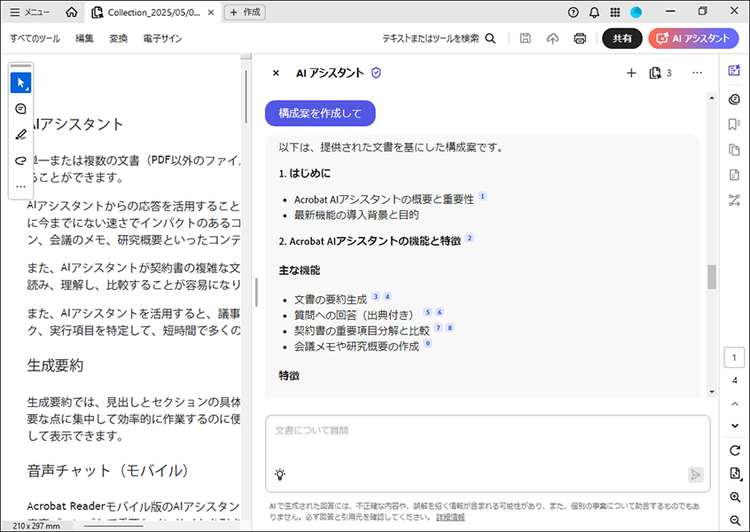The width and height of the screenshot is (750, 532).
Task: Select the freehand draw loop tool
Action: tap(21, 160)
